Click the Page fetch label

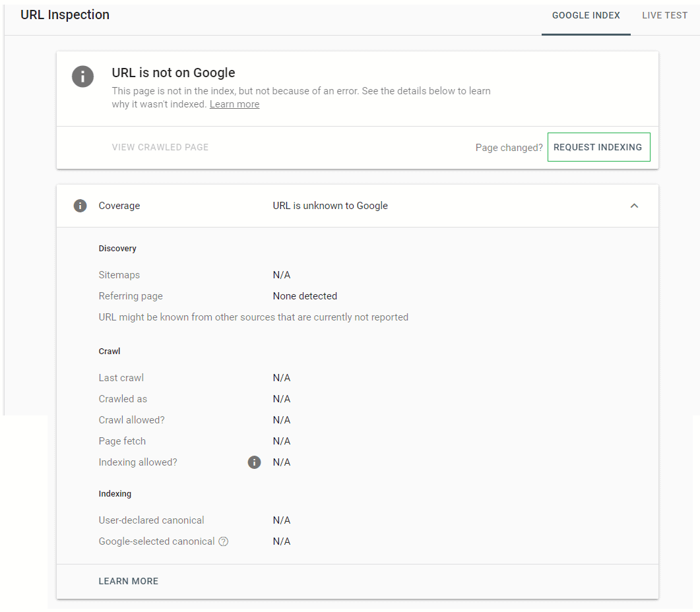(122, 441)
